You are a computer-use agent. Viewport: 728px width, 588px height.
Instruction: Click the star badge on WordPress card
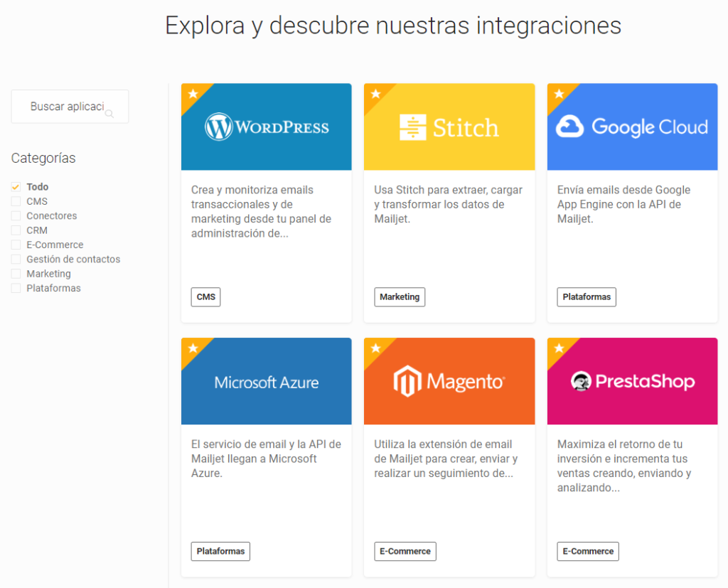point(193,94)
